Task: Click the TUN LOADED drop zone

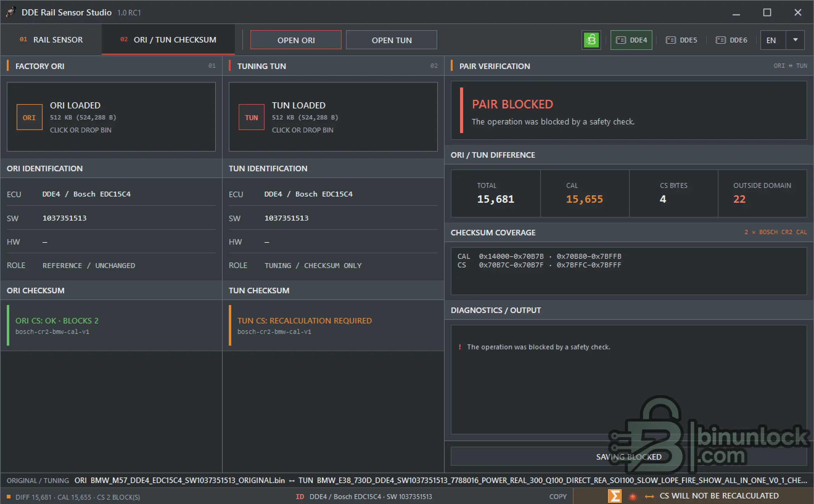Action: [x=333, y=117]
